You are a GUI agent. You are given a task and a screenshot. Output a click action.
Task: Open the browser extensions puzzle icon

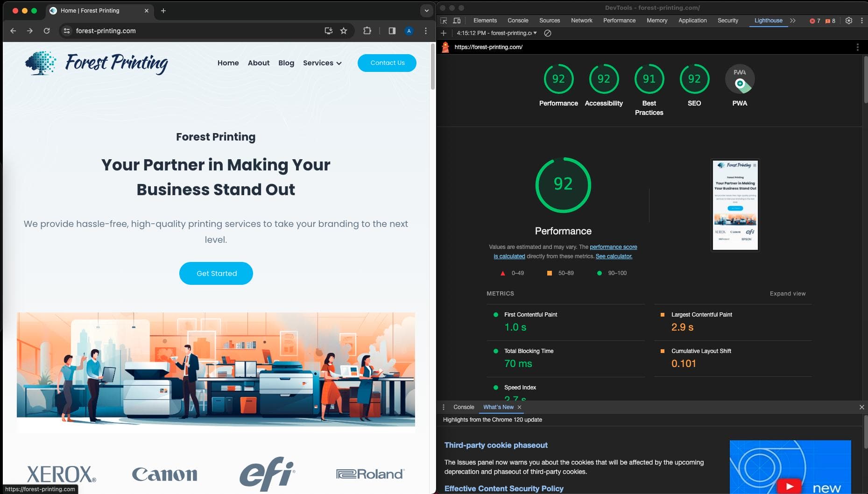coord(367,31)
